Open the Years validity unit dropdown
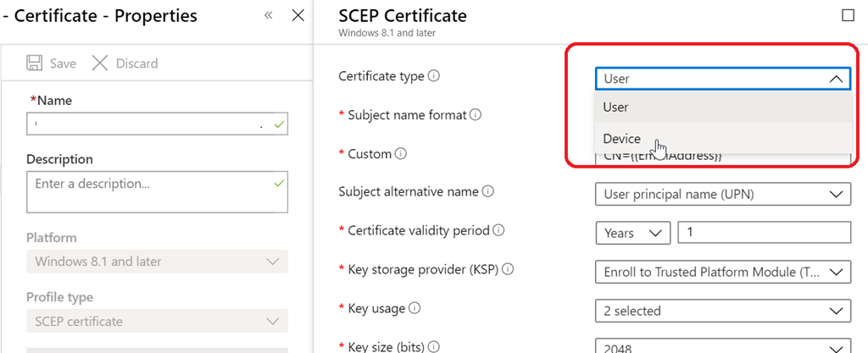This screenshot has width=868, height=353. pos(632,233)
